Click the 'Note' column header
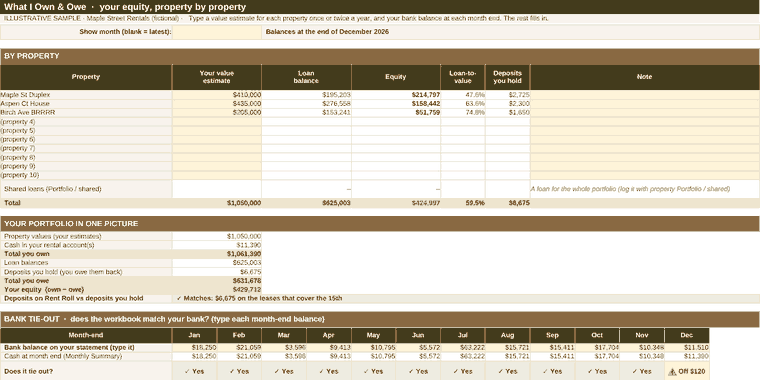The image size is (760, 380). point(645,77)
